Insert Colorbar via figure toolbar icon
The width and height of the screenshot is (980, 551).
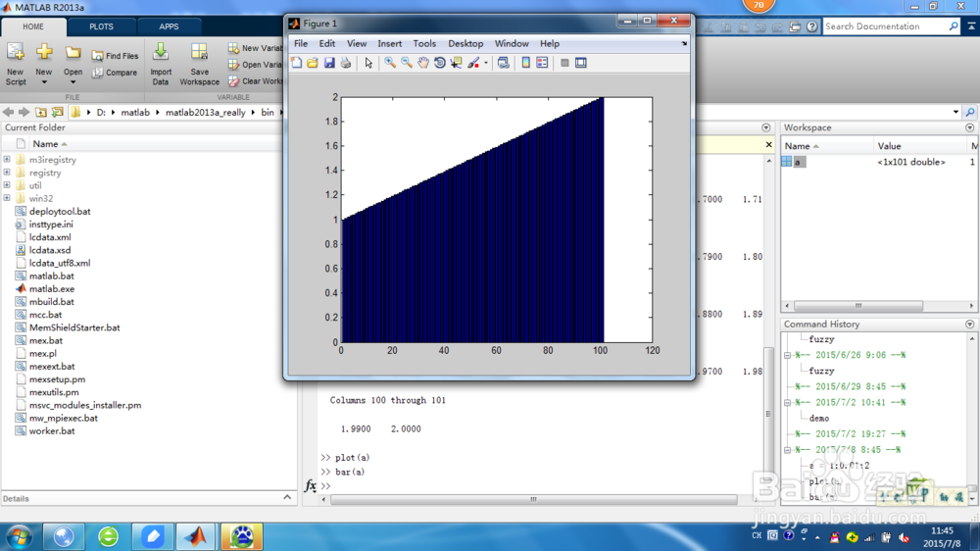tap(525, 63)
